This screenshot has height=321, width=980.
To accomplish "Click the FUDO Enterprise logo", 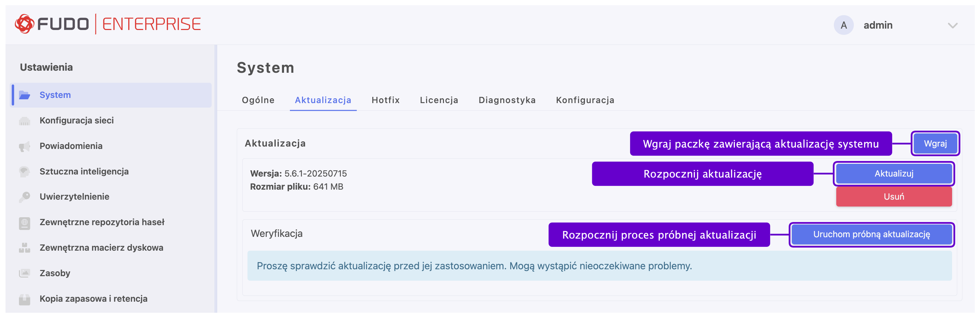I will (108, 24).
